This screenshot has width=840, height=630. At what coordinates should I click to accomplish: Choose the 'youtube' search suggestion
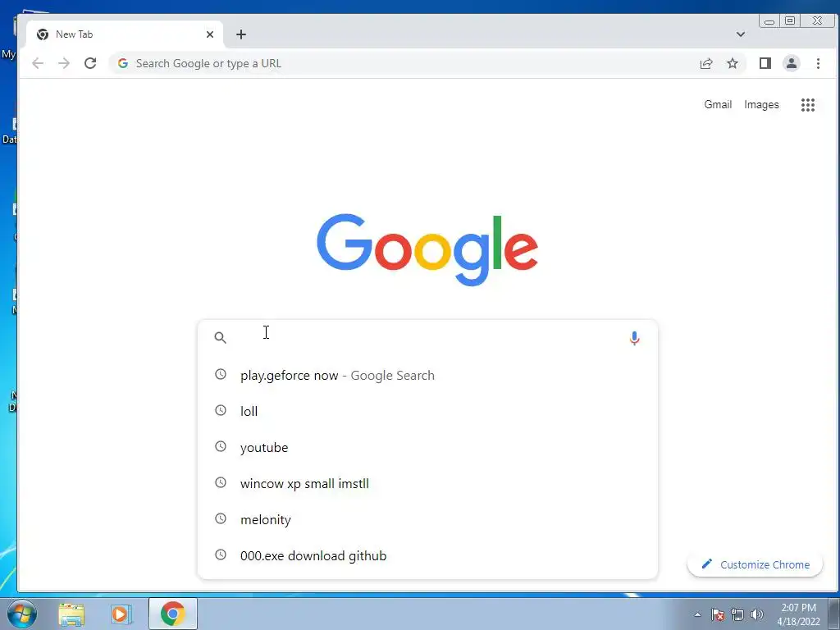click(x=427, y=447)
